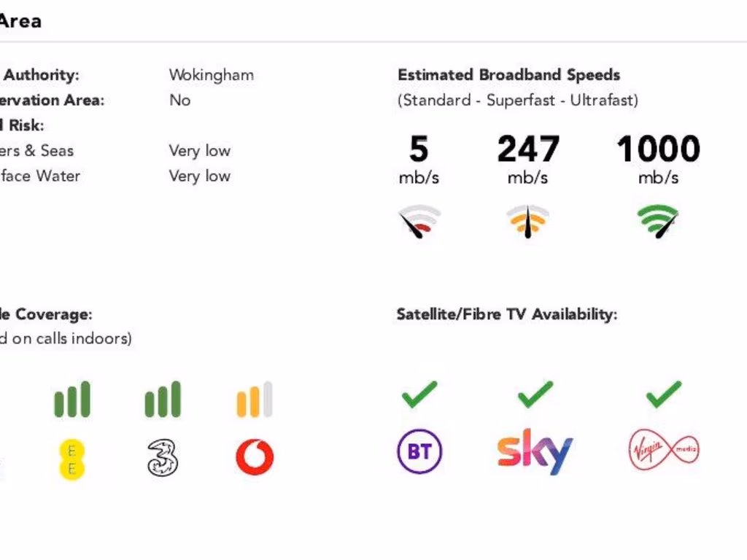Click the signal bars above Three
Image resolution: width=747 pixels, height=560 pixels.
(162, 400)
